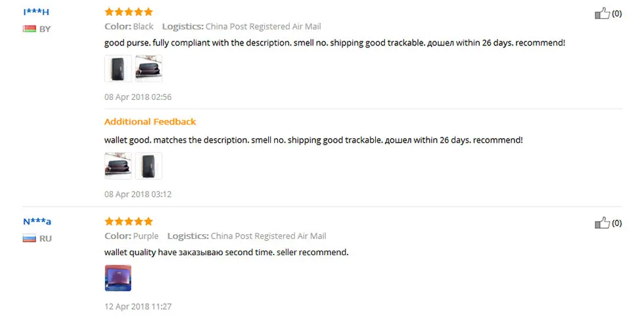This screenshot has height=319, width=644.
Task: Click the five-star rating on N***a's review
Action: (129, 222)
